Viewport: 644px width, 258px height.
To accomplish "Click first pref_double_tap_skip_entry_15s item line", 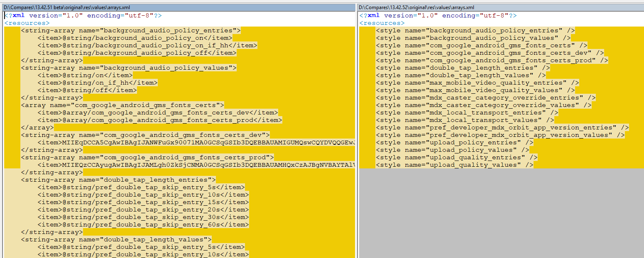I will (143, 202).
